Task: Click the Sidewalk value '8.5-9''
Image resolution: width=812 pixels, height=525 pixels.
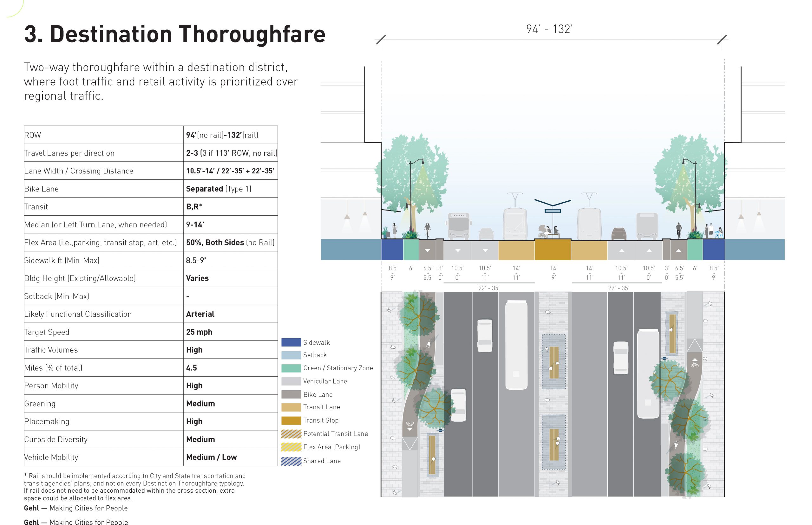Action: pos(196,261)
